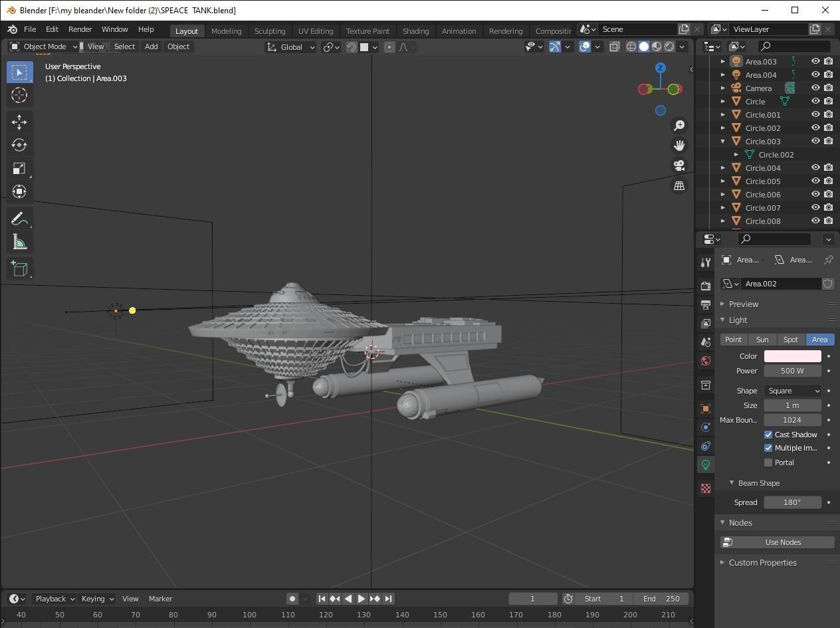This screenshot has height=628, width=840.
Task: Click the Use Nodes button
Action: point(778,542)
